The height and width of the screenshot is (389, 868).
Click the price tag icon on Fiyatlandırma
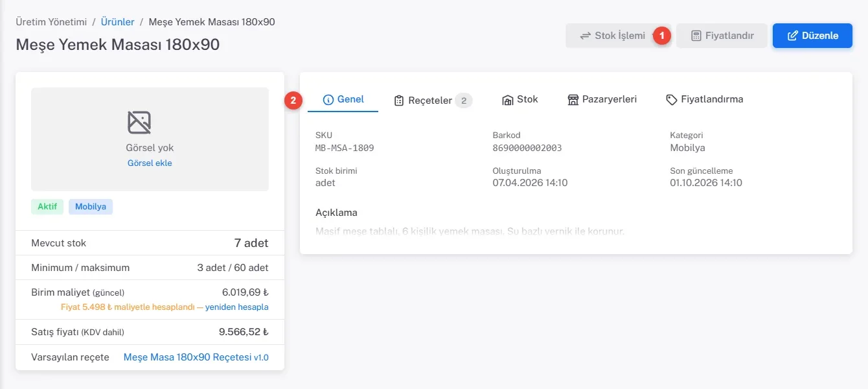click(x=672, y=100)
